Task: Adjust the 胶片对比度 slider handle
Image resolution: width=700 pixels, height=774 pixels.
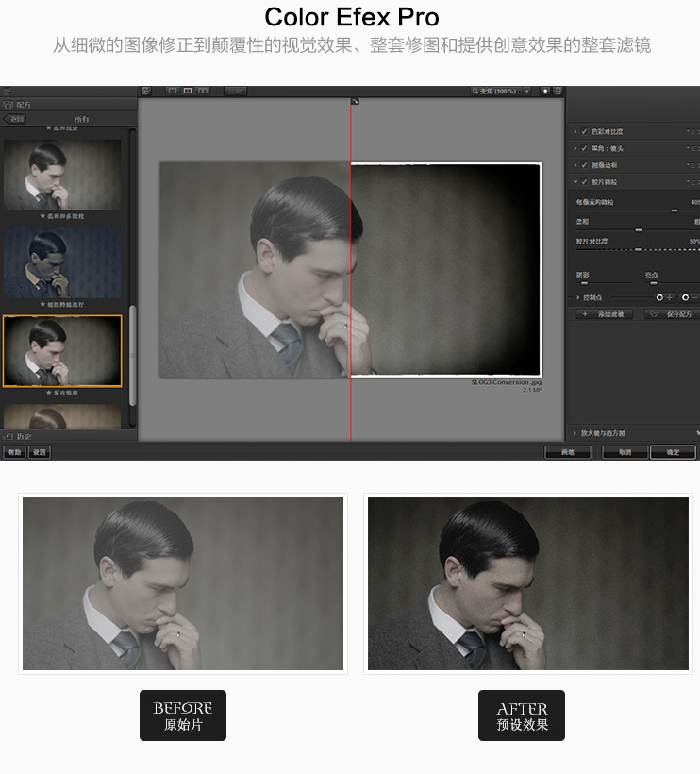Action: click(638, 250)
